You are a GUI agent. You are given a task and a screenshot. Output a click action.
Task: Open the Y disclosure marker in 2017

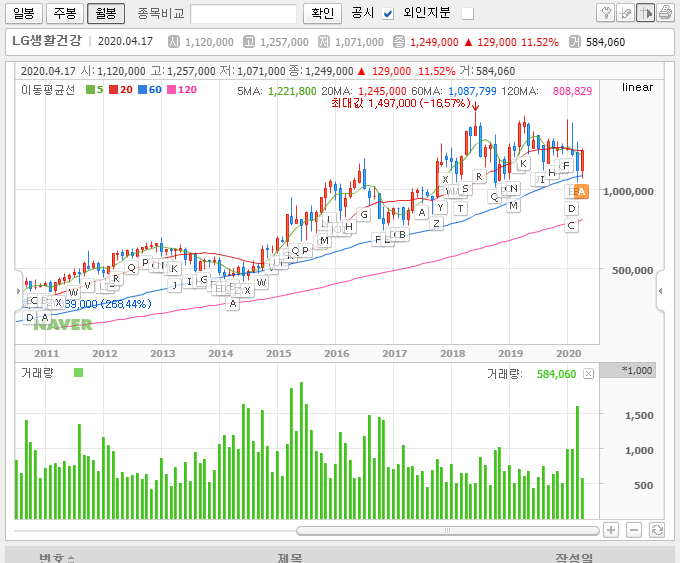tap(440, 207)
